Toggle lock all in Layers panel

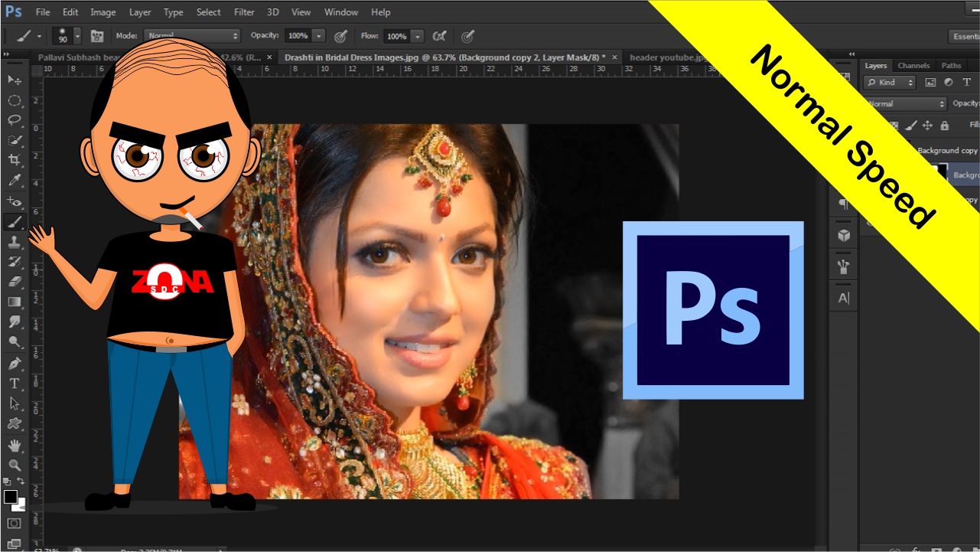944,126
